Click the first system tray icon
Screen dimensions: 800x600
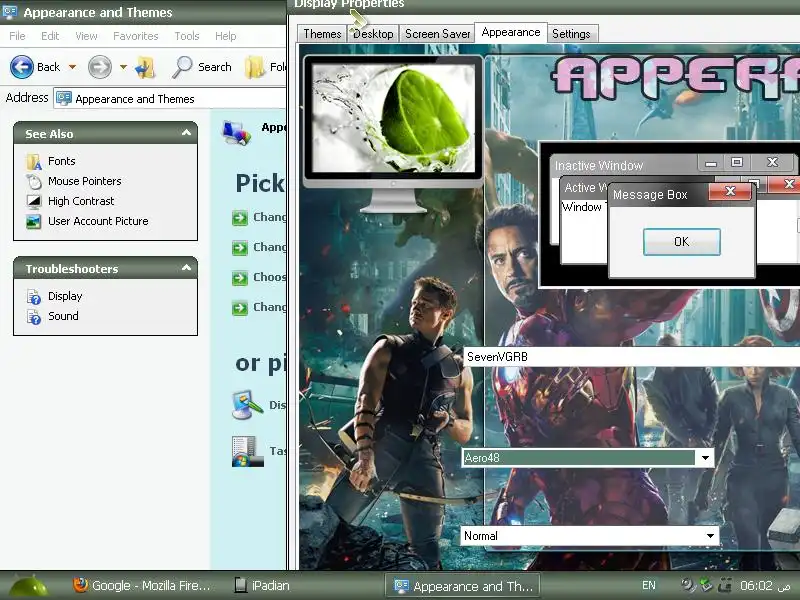(x=688, y=585)
